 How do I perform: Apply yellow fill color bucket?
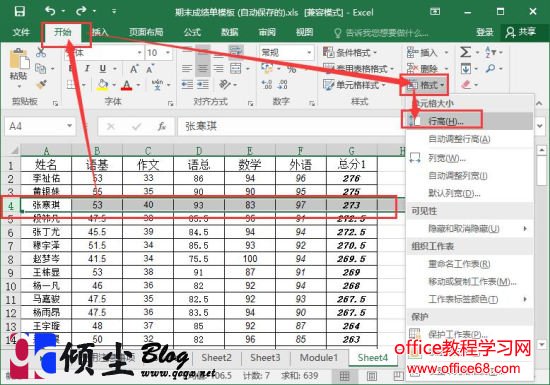[102, 85]
